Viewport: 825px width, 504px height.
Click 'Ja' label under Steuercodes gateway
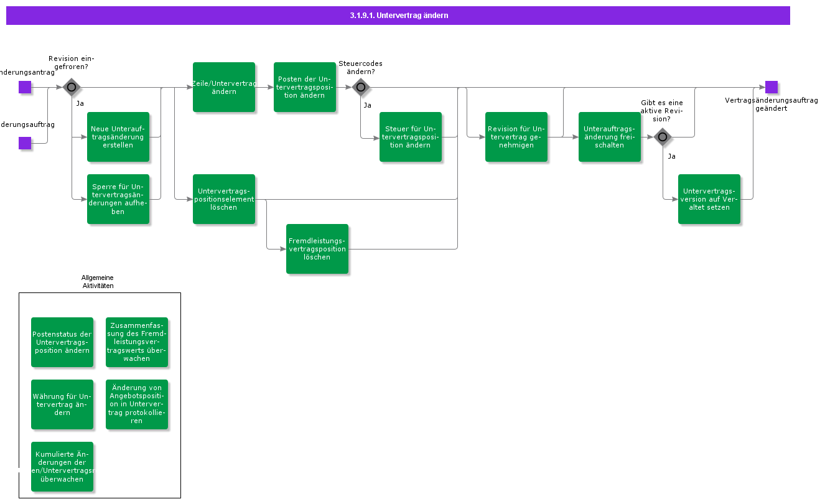tap(368, 105)
